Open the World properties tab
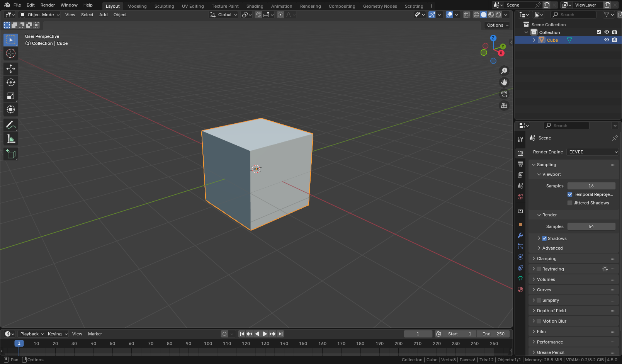The width and height of the screenshot is (622, 364). coord(520,197)
